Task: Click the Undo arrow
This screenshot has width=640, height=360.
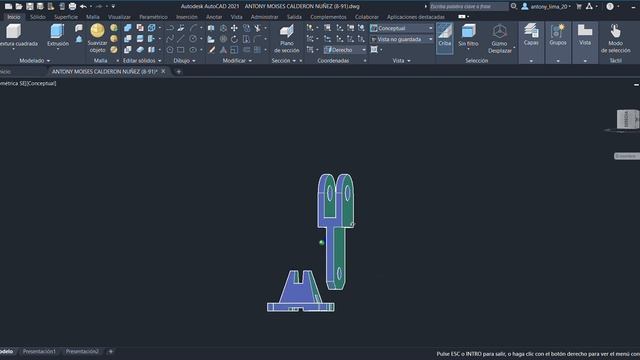Action: click(x=83, y=7)
